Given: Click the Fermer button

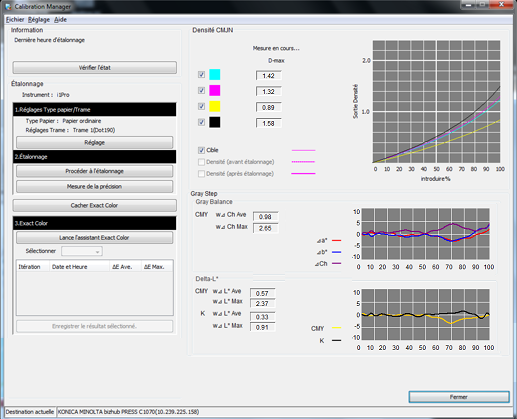Looking at the screenshot, I should tap(459, 397).
